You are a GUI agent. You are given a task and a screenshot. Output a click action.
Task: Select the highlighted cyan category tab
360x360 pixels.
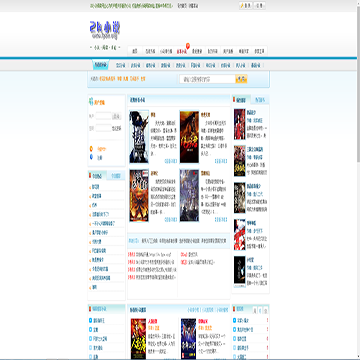click(x=101, y=65)
